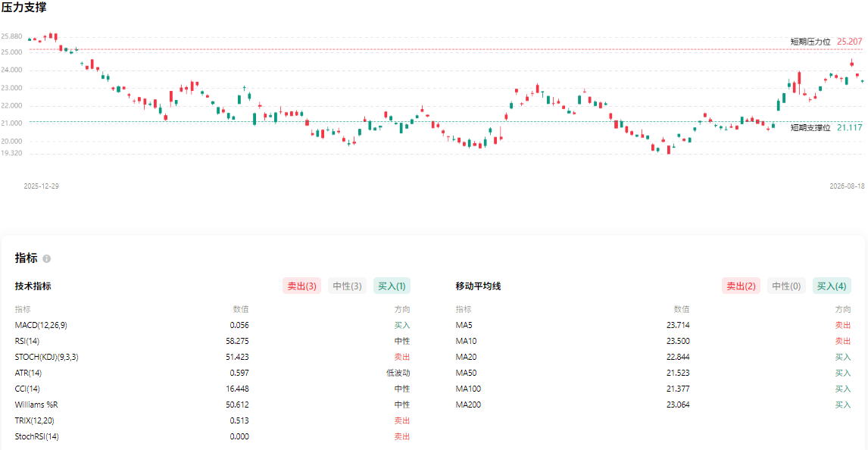The image size is (868, 450).
Task: Click the 低波动 direction for ATR(14)
Action: tap(398, 373)
